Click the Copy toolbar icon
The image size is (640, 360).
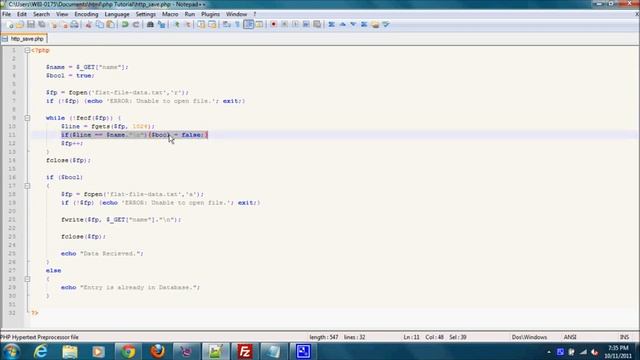point(99,24)
